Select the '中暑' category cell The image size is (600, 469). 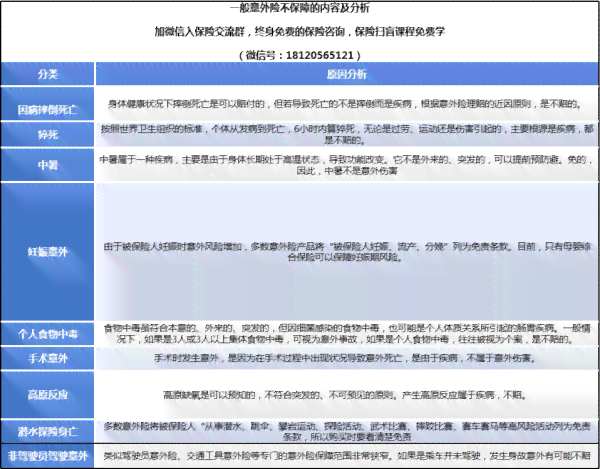[x=47, y=165]
